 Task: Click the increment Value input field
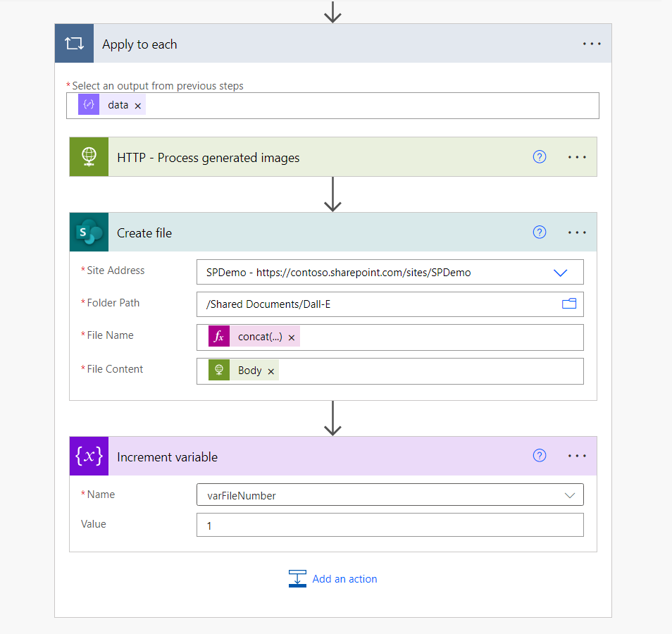coord(390,525)
